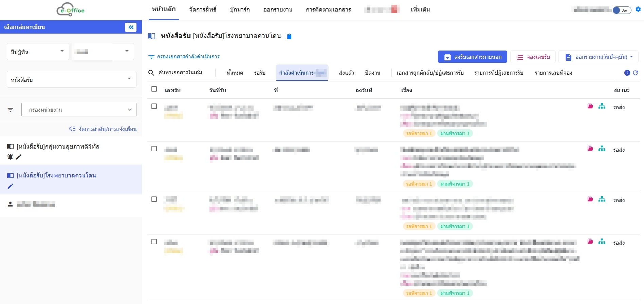Image resolution: width=644 pixels, height=304 pixels.
Task: Click กรองเอกสารกำลังดำเนินการ filter link
Action: [184, 57]
